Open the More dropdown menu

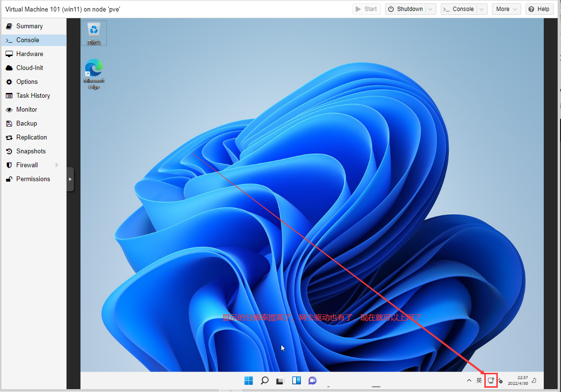pos(506,9)
